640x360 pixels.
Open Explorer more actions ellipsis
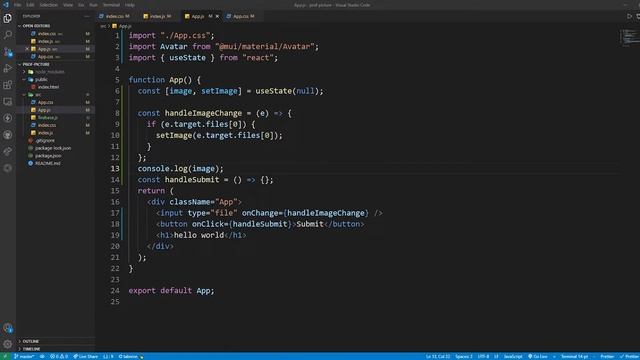coord(87,16)
